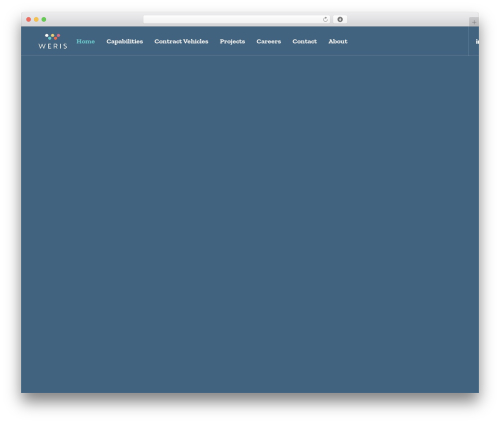Minimize the window with the yellow button
The image size is (500, 423).
pyautogui.click(x=36, y=19)
